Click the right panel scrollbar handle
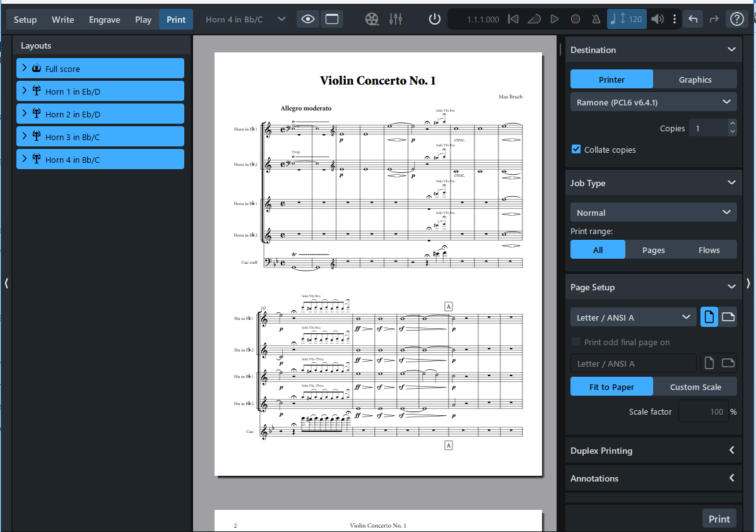The image size is (756, 532). coord(560,49)
